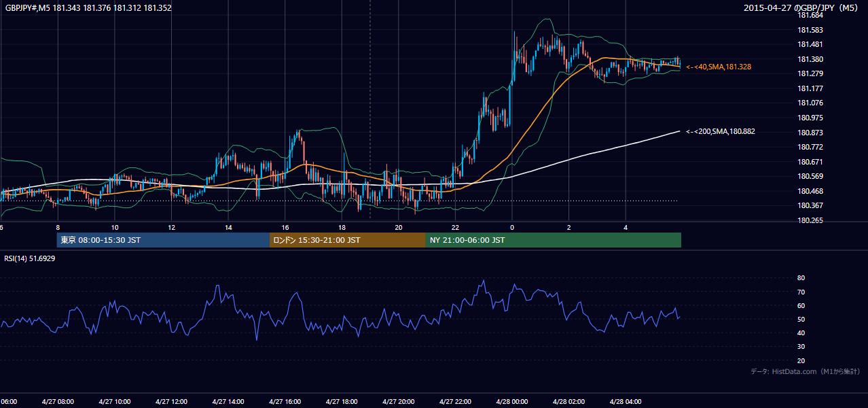Click hour tick 10 under candlestick chart

115,227
